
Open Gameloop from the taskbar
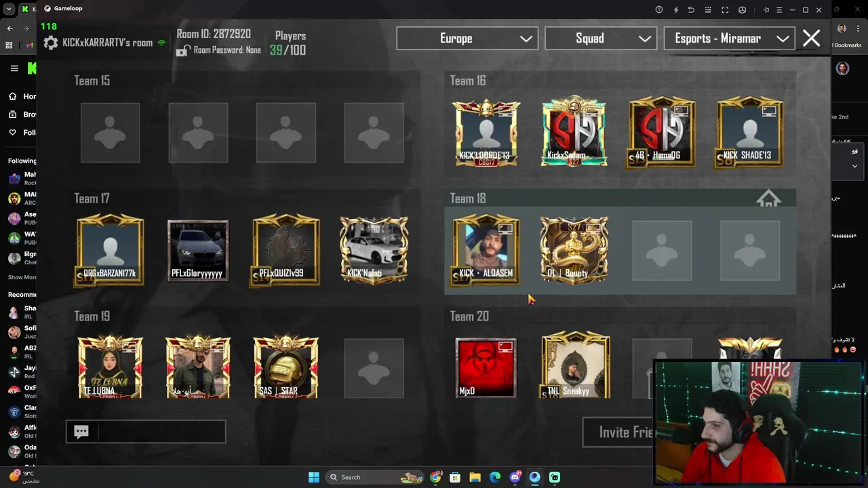[x=534, y=477]
